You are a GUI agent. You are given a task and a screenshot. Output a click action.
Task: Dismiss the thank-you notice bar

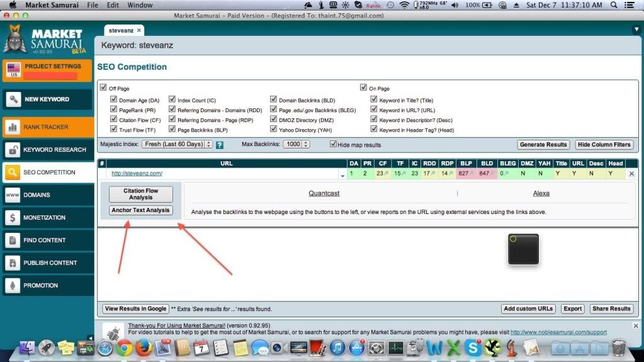click(636, 325)
